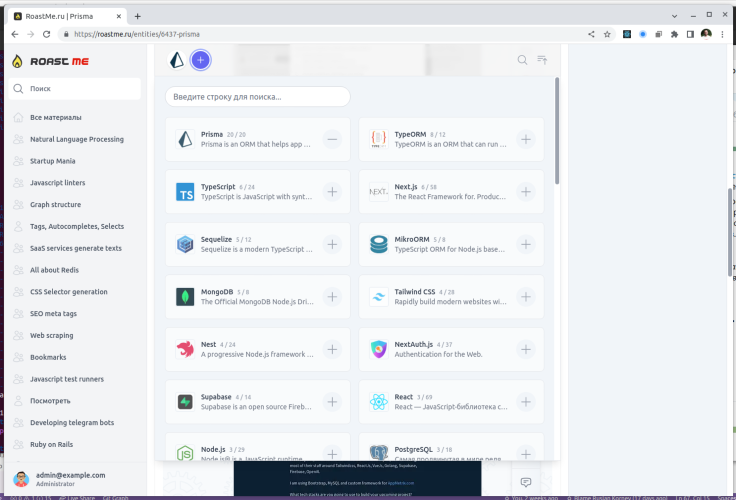The image size is (736, 500).
Task: Add Sequelize with its plus button
Action: click(x=332, y=245)
